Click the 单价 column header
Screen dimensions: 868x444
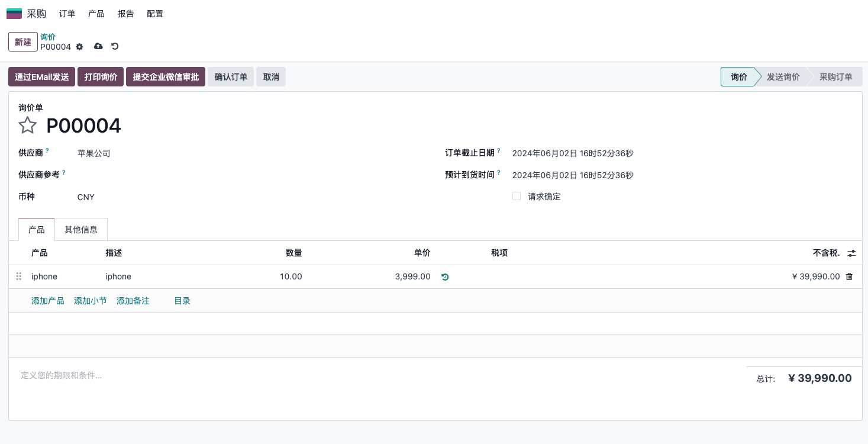[422, 253]
